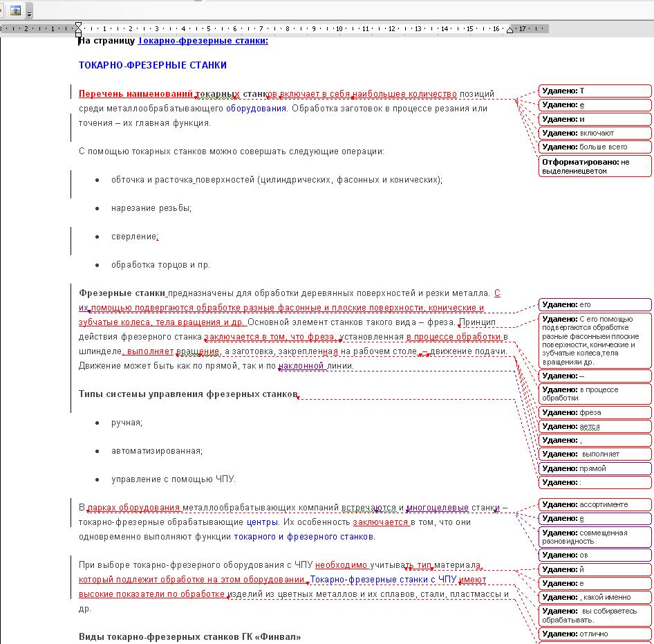The image size is (654, 644).
Task: Click the balloon 'Удалено: ается'
Action: [x=595, y=427]
